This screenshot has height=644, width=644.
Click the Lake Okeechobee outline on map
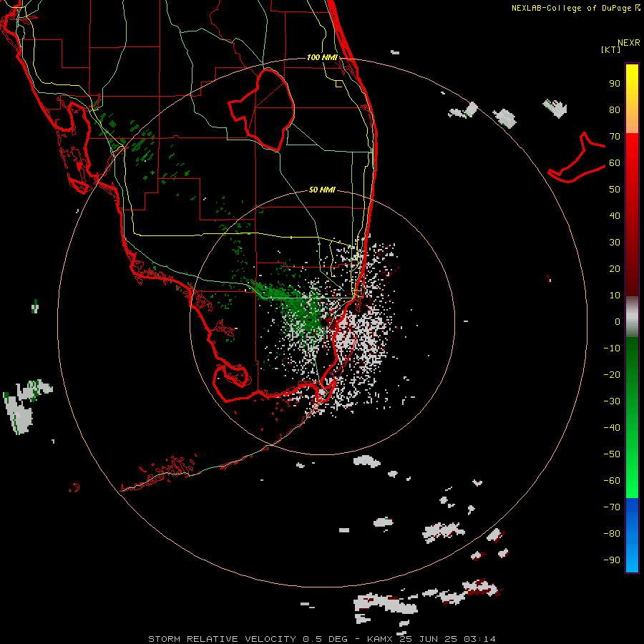(x=262, y=110)
